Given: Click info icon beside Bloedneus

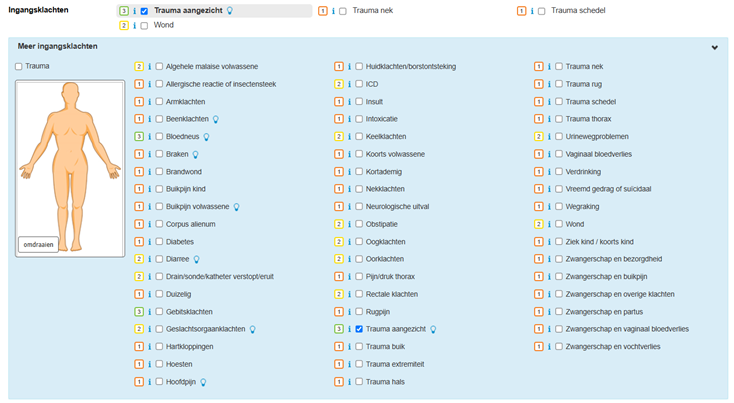Looking at the screenshot, I should coord(149,137).
